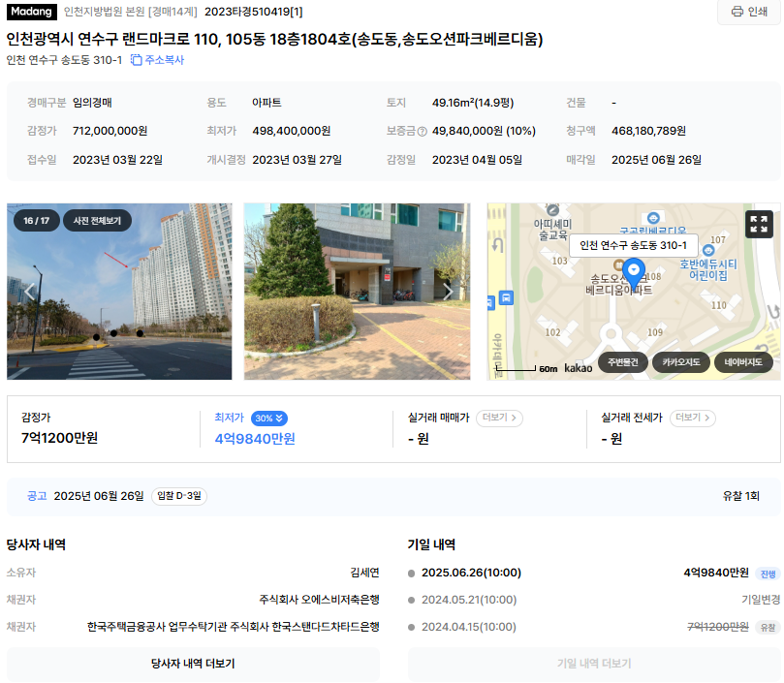Click case number 2023타경510419[1]
Viewport: 784px width, 683px height.
click(254, 12)
